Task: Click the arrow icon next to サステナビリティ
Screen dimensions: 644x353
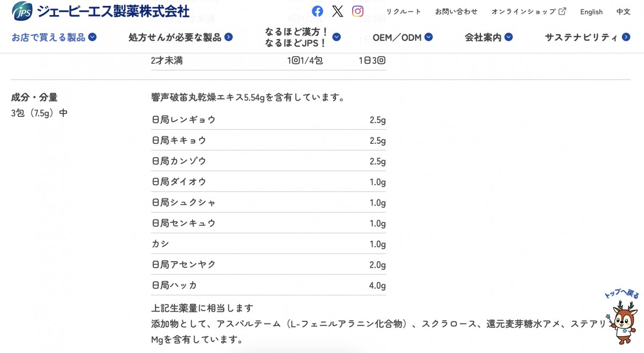Action: click(625, 38)
